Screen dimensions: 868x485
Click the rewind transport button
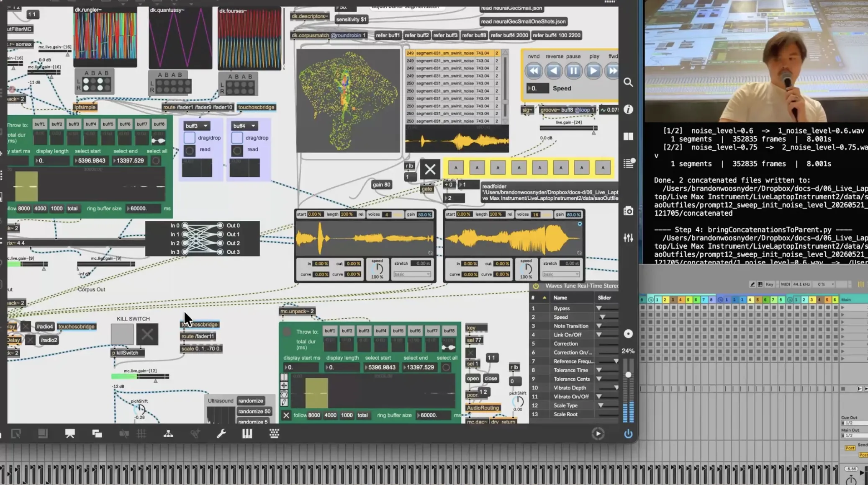click(534, 71)
